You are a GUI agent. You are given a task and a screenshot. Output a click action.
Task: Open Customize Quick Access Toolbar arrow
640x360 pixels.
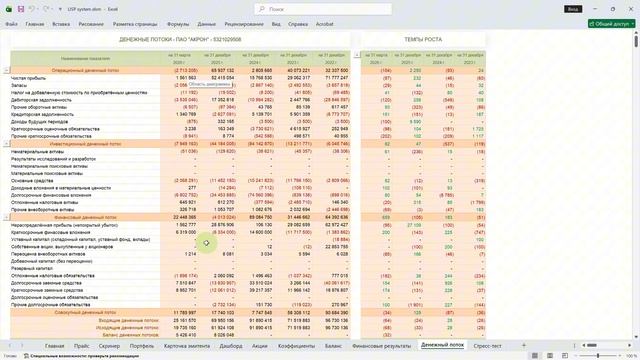coord(60,9)
